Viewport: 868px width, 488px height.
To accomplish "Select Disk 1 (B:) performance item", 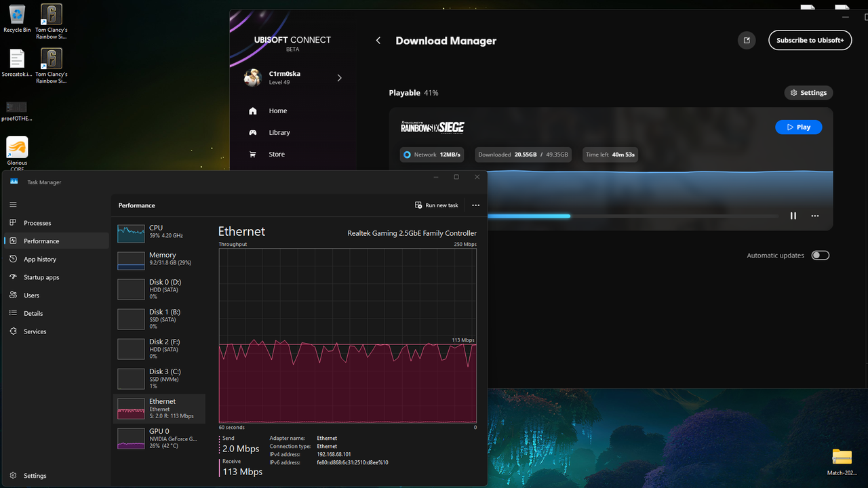I will (x=159, y=319).
